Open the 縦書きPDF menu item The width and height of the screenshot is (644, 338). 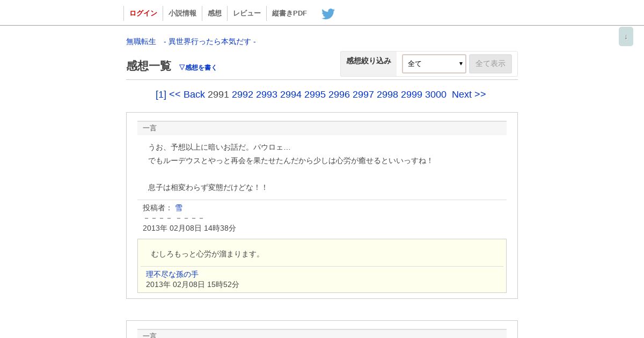(x=289, y=13)
